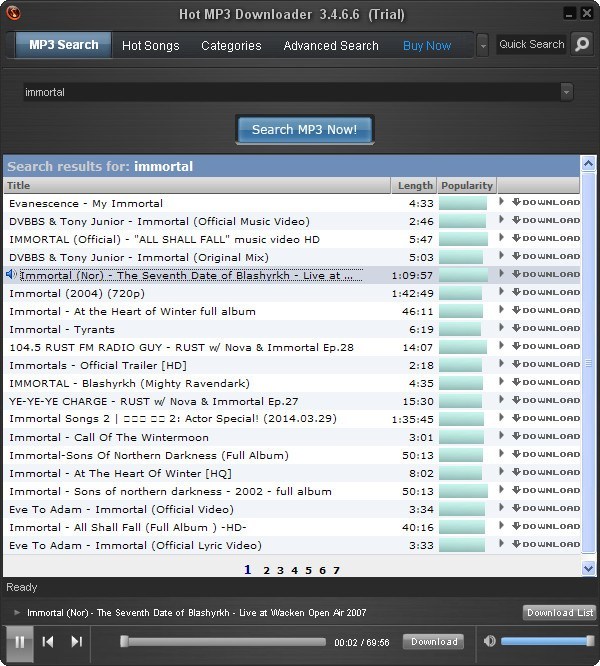Download Immortal - At The Heart Of Winter [HQ]
The width and height of the screenshot is (600, 666).
pyautogui.click(x=546, y=472)
